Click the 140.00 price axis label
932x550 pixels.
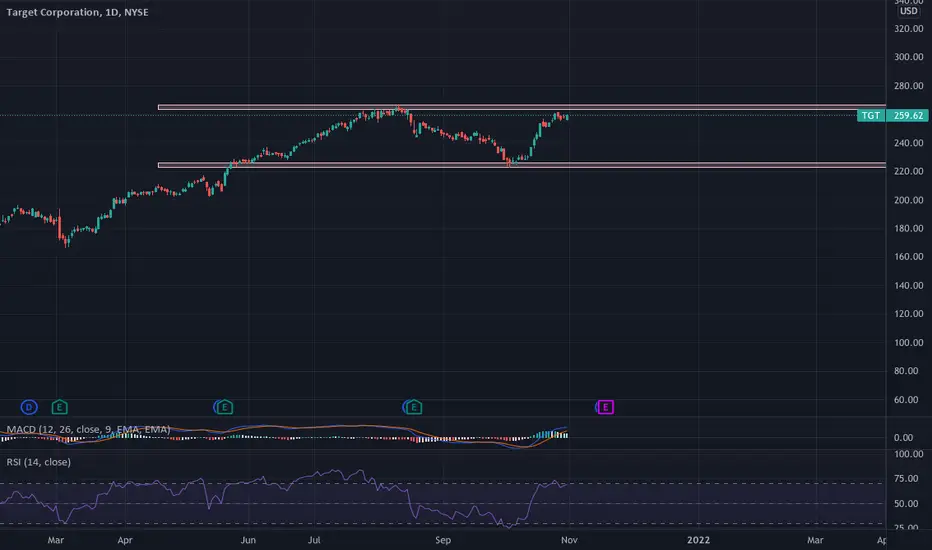point(909,285)
